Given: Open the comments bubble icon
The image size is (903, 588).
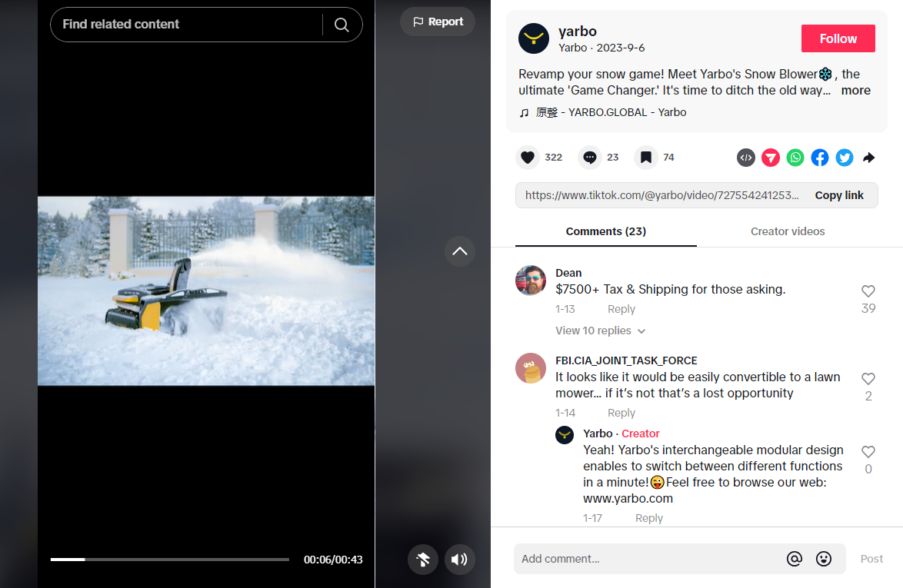Looking at the screenshot, I should pos(590,158).
